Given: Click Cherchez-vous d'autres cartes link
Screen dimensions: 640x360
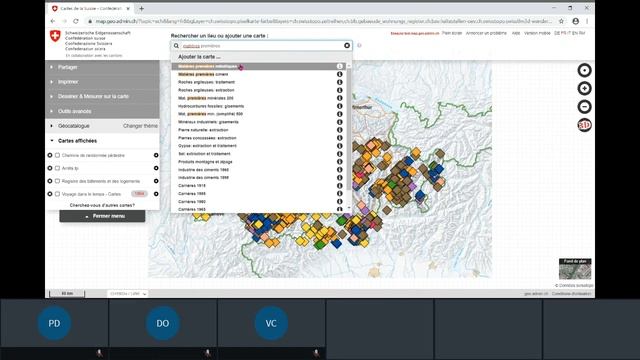Looking at the screenshot, I should (x=102, y=205).
